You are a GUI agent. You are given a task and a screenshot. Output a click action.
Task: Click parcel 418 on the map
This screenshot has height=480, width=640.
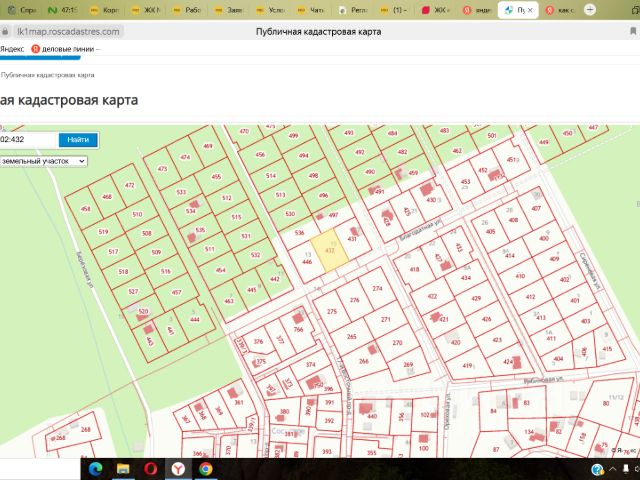point(414,269)
